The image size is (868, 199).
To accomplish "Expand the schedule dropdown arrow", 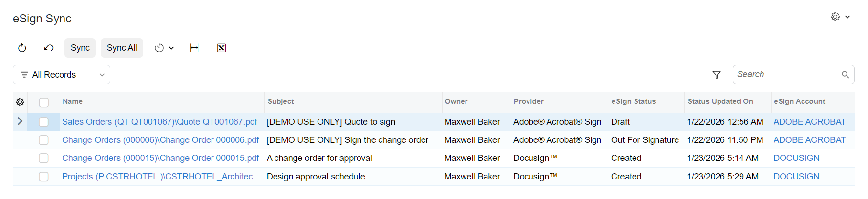I will 171,48.
